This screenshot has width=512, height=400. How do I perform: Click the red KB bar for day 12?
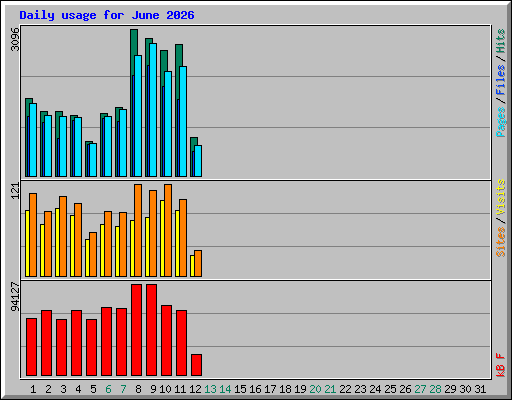(196, 365)
